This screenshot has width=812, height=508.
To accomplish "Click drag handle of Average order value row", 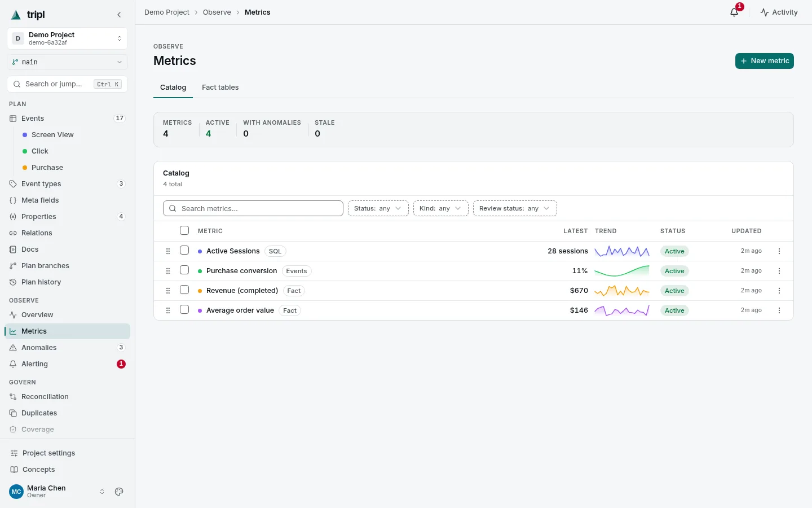I will 168,310.
